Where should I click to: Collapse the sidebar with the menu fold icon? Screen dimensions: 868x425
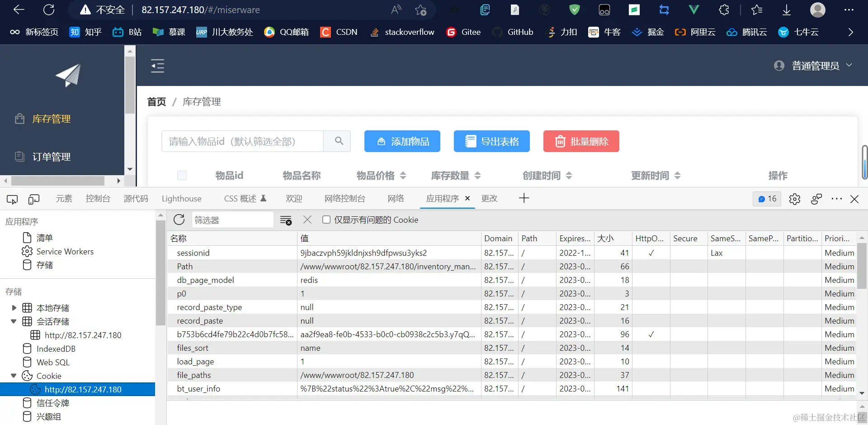(x=157, y=66)
